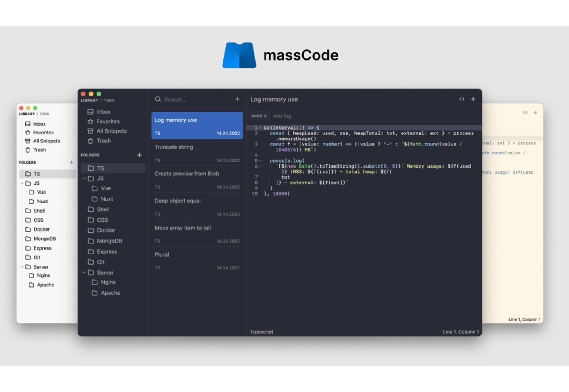This screenshot has height=392, width=569.
Task: Toggle code preview icon in beige window
Action: coord(525,113)
